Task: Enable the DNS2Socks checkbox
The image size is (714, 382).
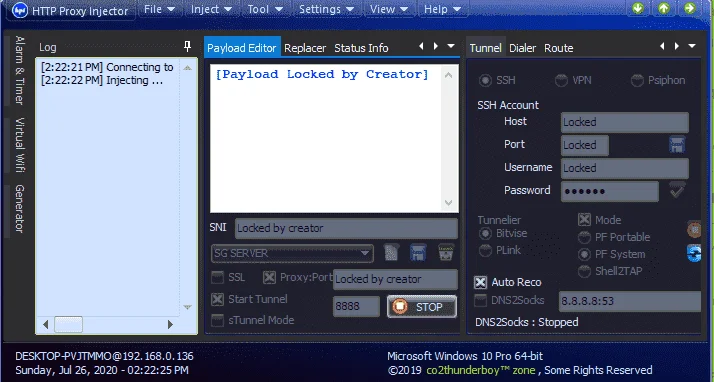Action: click(x=480, y=300)
